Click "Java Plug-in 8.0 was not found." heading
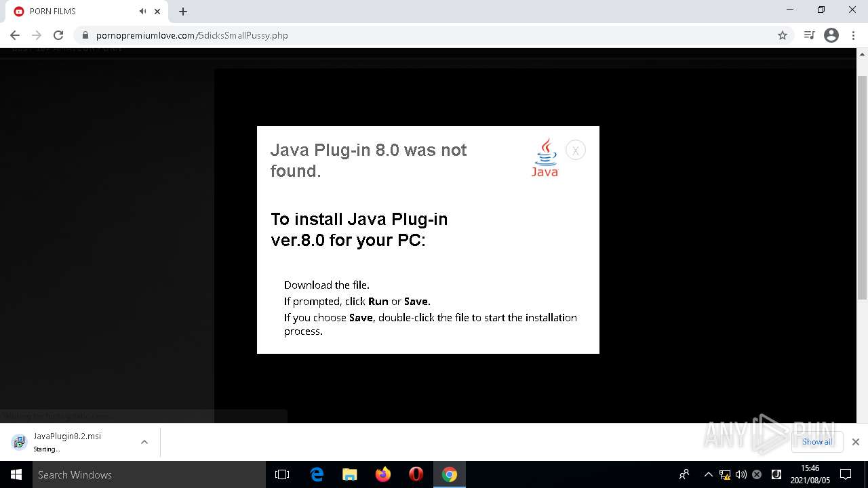 click(x=368, y=160)
